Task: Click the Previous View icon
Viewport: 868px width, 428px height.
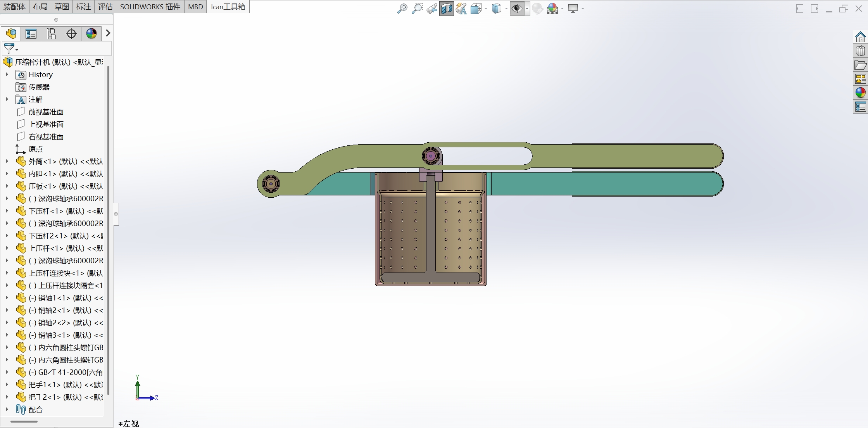Action: 432,9
